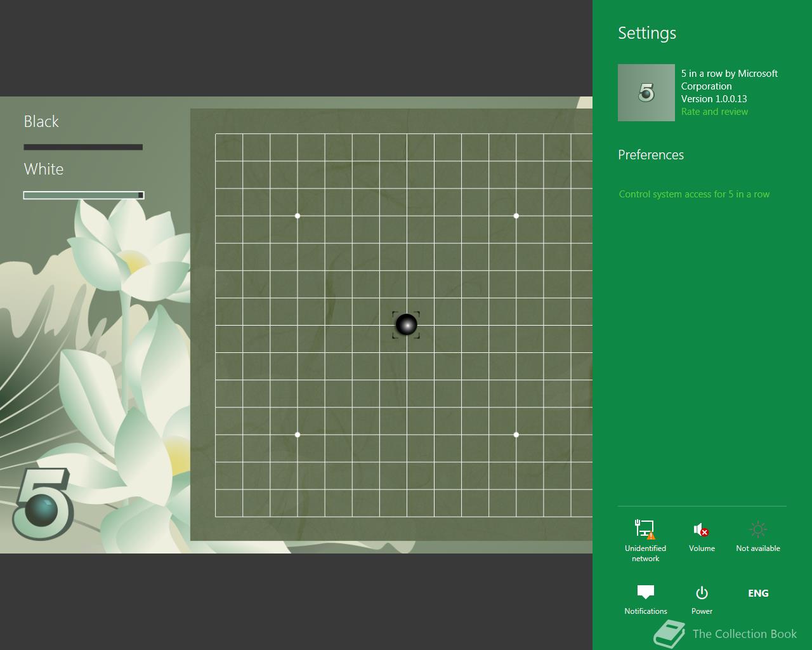Click the black stone at board center

[x=406, y=325]
